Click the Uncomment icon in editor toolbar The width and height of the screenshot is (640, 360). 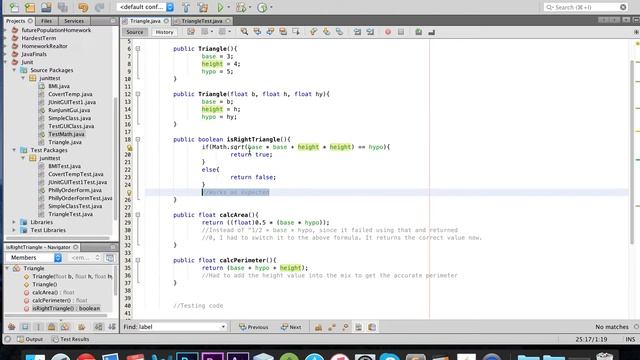pos(431,31)
